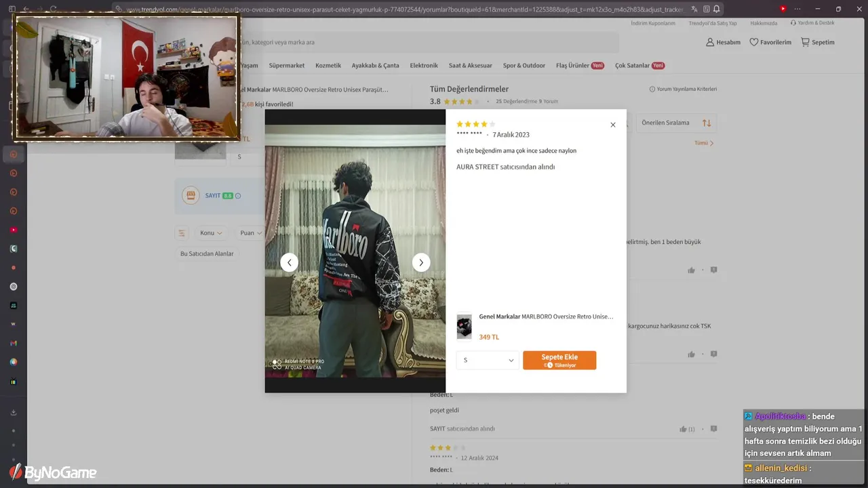Image resolution: width=868 pixels, height=488 pixels.
Task: Click SAYIT seller info icon
Action: (238, 196)
